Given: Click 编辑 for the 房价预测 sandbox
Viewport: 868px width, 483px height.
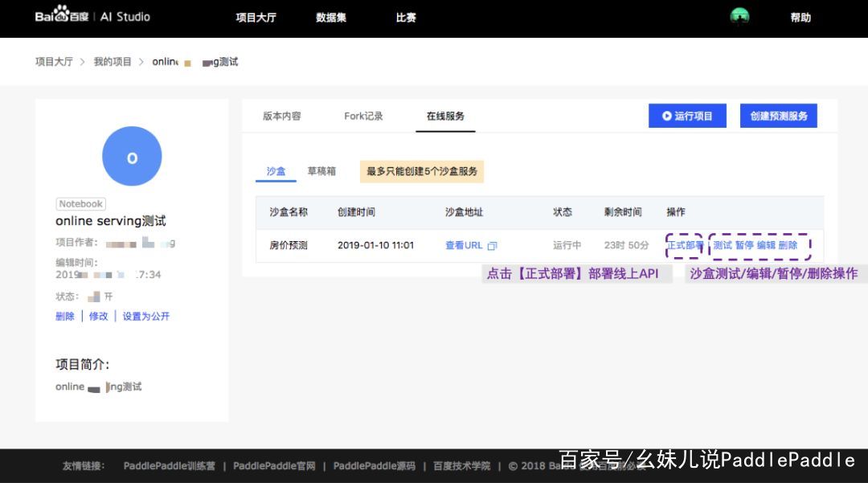Looking at the screenshot, I should 766,245.
